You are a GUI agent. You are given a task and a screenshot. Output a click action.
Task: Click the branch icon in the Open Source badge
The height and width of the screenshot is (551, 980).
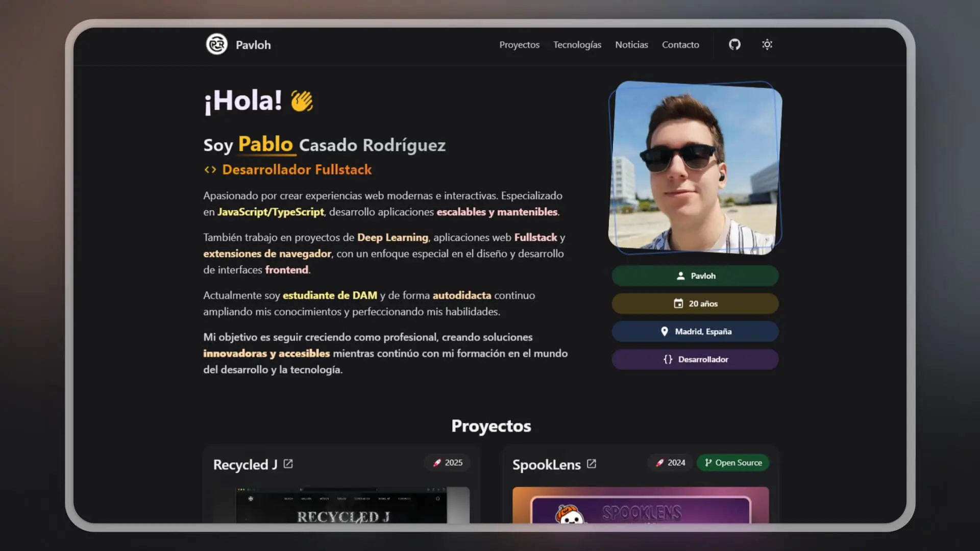(708, 462)
